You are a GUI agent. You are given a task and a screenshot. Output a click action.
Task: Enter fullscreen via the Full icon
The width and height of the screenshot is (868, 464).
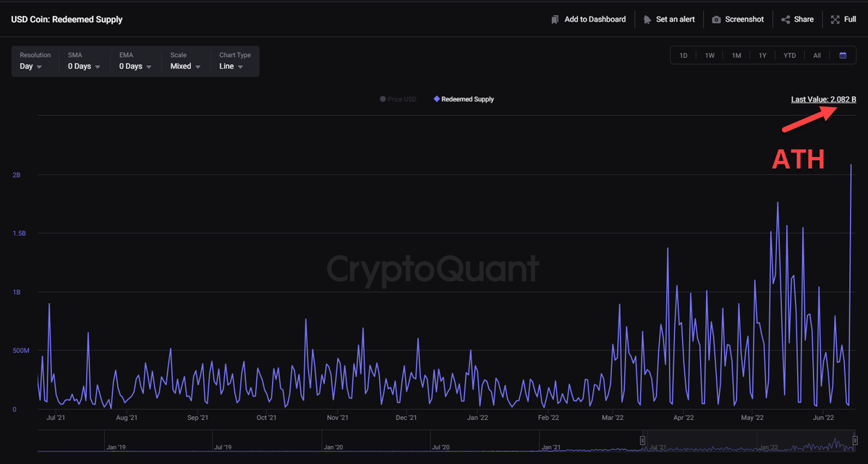(x=836, y=19)
